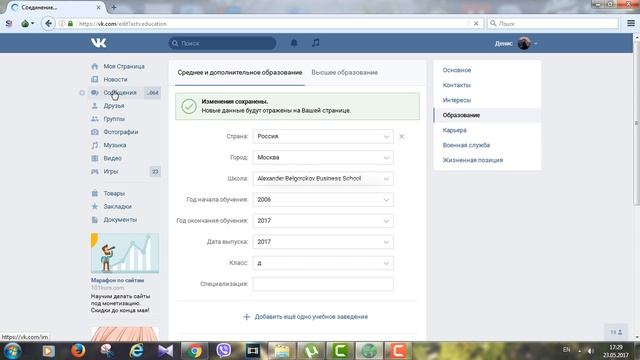Viewport: 640px width, 360px height.
Task: Open the Windows Start button
Action: tap(12, 351)
